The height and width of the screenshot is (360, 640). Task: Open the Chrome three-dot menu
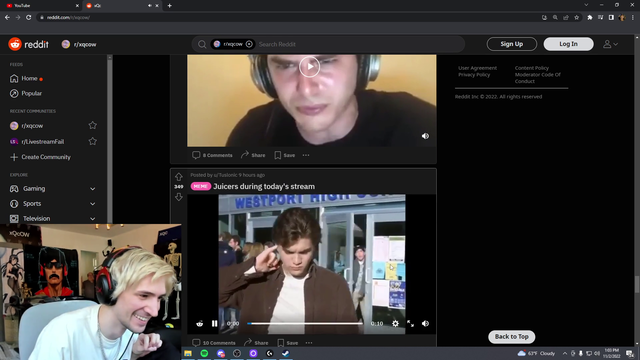tap(633, 18)
